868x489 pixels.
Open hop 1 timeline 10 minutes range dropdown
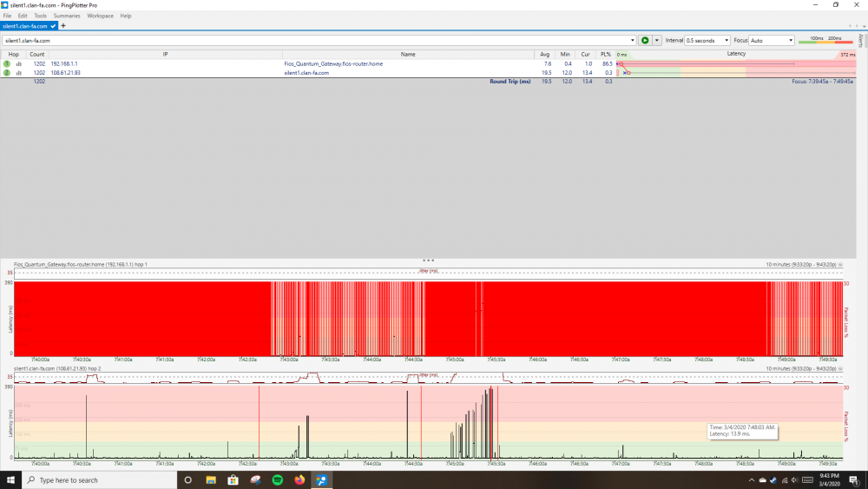point(840,265)
